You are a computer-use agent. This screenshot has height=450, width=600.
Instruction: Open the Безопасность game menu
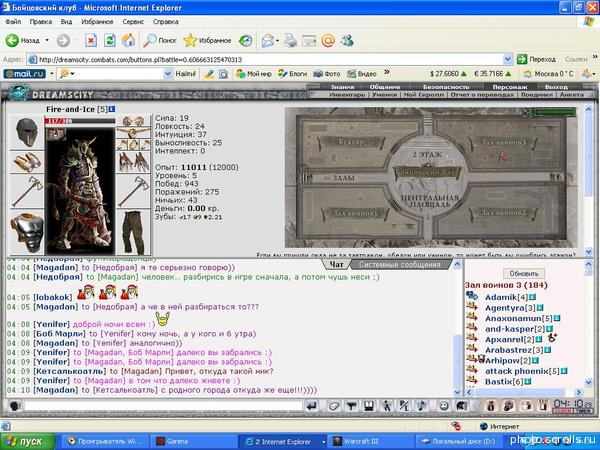click(446, 87)
